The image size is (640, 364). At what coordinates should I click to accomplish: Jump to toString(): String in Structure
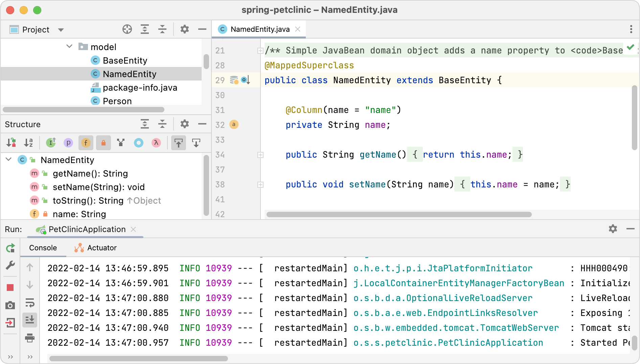tap(88, 201)
